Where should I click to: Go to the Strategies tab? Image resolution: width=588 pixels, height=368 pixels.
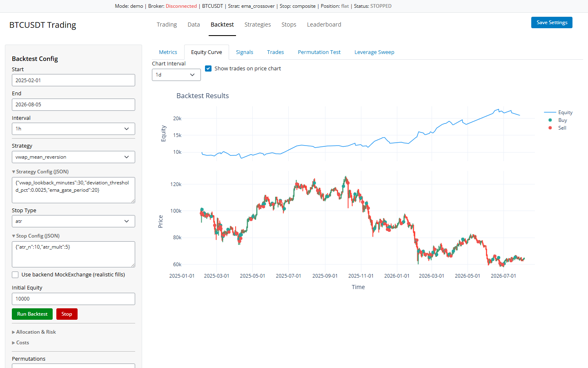tap(258, 25)
